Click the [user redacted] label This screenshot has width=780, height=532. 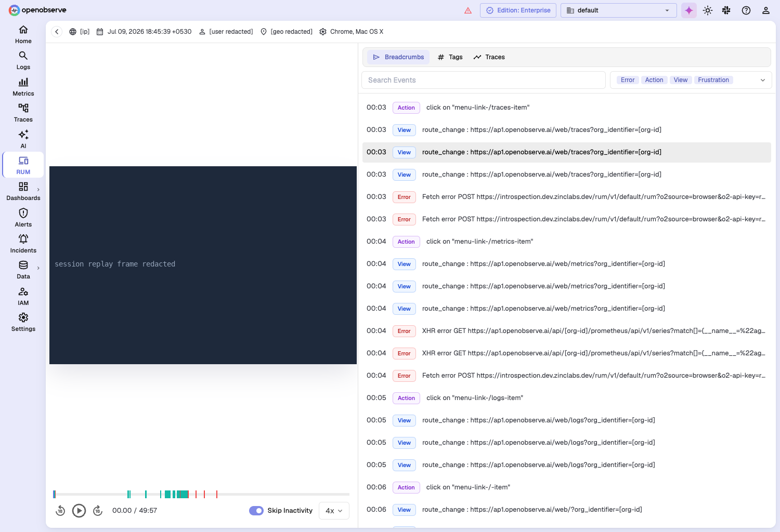click(226, 32)
